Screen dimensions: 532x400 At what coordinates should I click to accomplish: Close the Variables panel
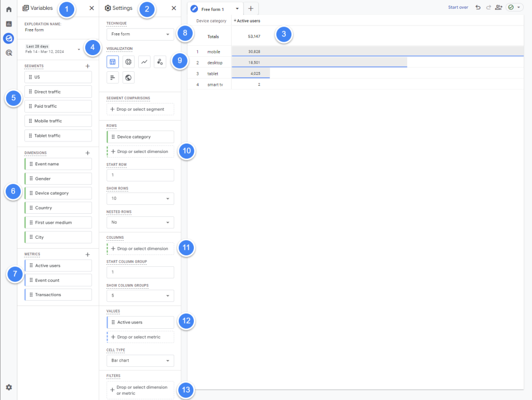point(91,8)
